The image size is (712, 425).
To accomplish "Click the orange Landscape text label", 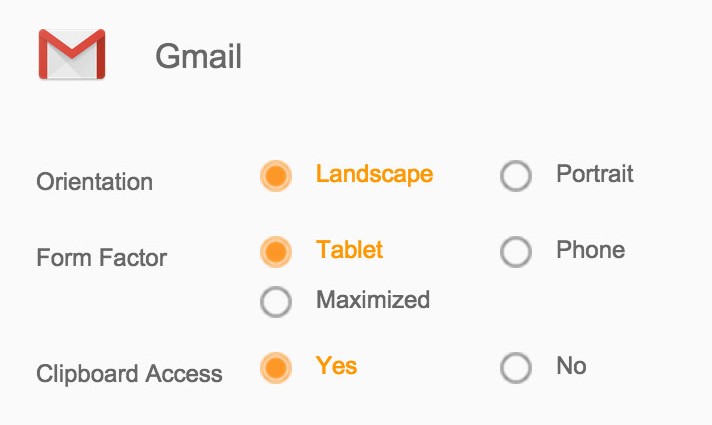I will 374,174.
